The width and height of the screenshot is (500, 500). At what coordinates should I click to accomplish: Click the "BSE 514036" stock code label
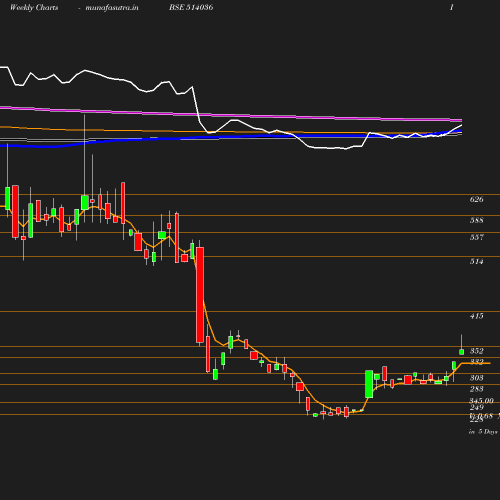pos(191,7)
